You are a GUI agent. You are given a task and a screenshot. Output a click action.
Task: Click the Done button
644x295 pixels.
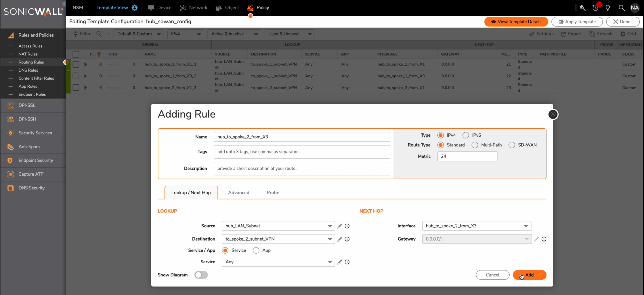(623, 22)
